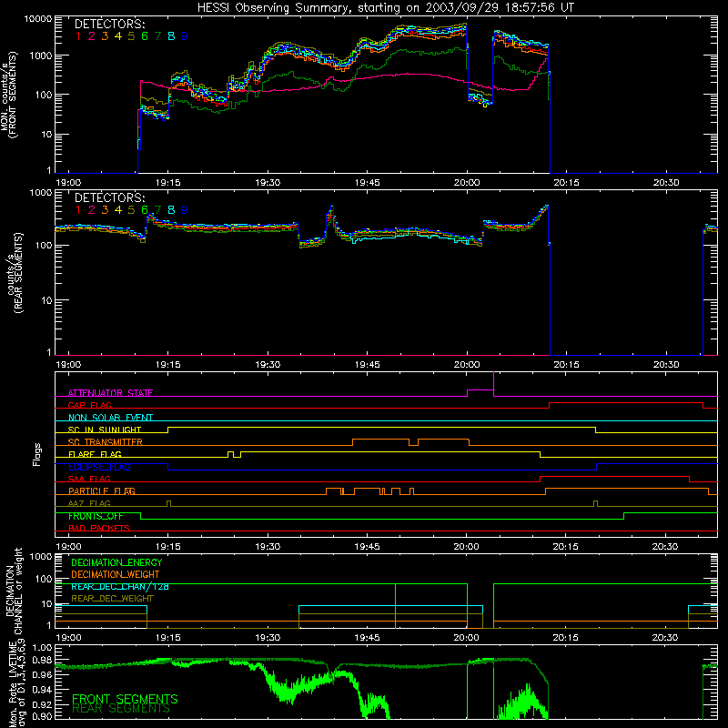Click the 10000 tick on front segments axis

click(38, 18)
